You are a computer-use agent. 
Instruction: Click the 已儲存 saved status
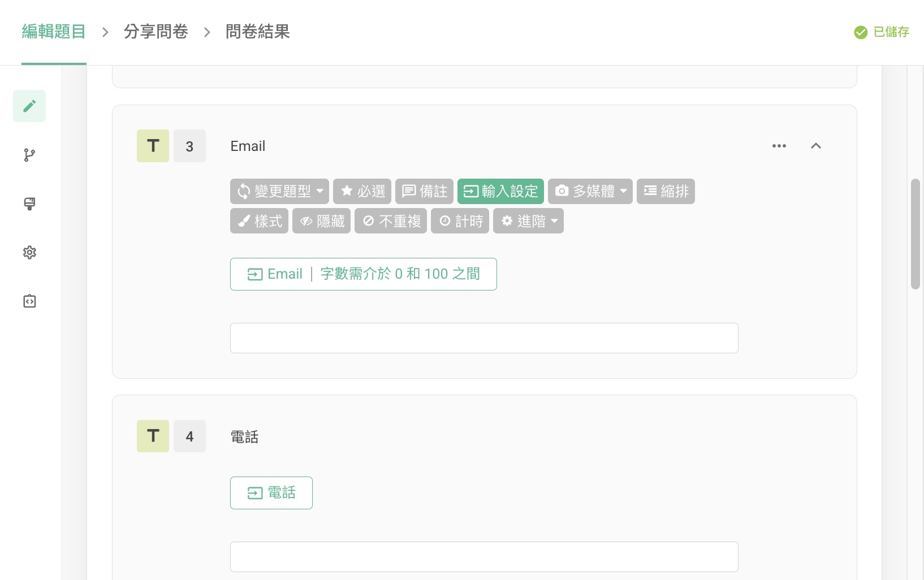[882, 32]
